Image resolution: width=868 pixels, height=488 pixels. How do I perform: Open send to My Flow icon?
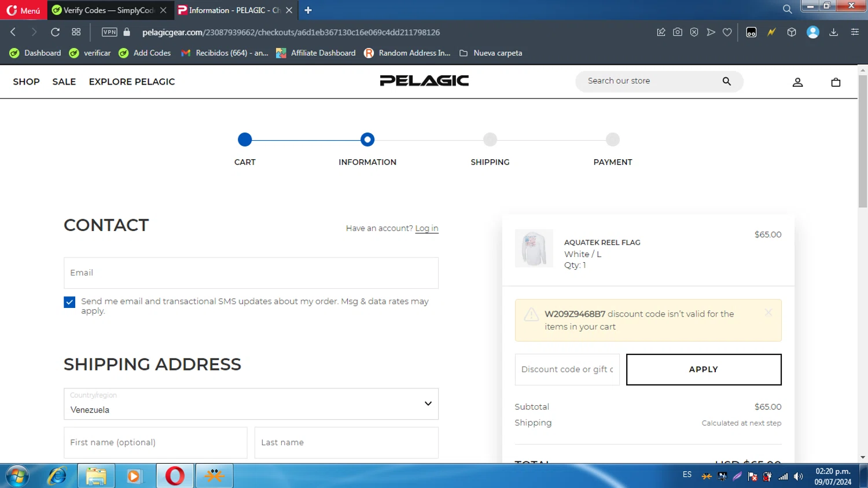[711, 32]
